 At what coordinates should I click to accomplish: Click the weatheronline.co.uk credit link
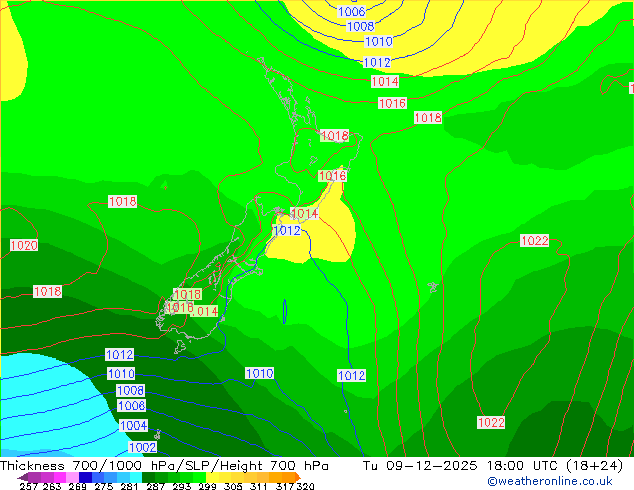point(550,481)
